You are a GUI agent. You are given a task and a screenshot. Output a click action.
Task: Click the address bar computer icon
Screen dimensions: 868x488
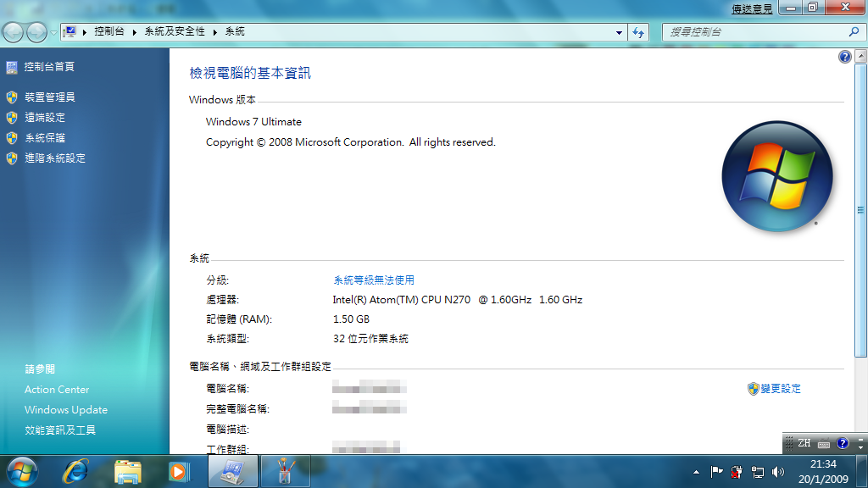[x=70, y=32]
